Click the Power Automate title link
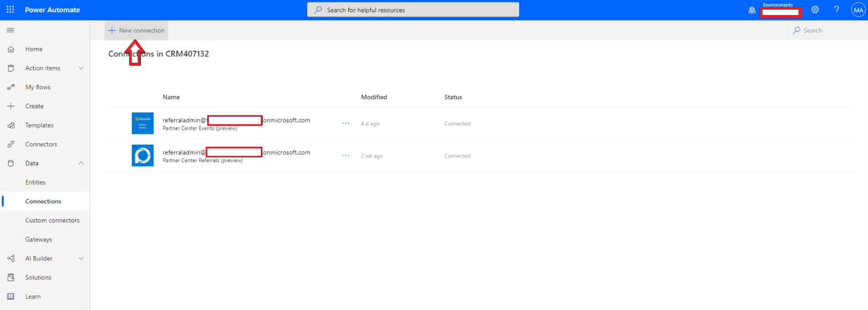The image size is (868, 310). pyautogui.click(x=52, y=10)
